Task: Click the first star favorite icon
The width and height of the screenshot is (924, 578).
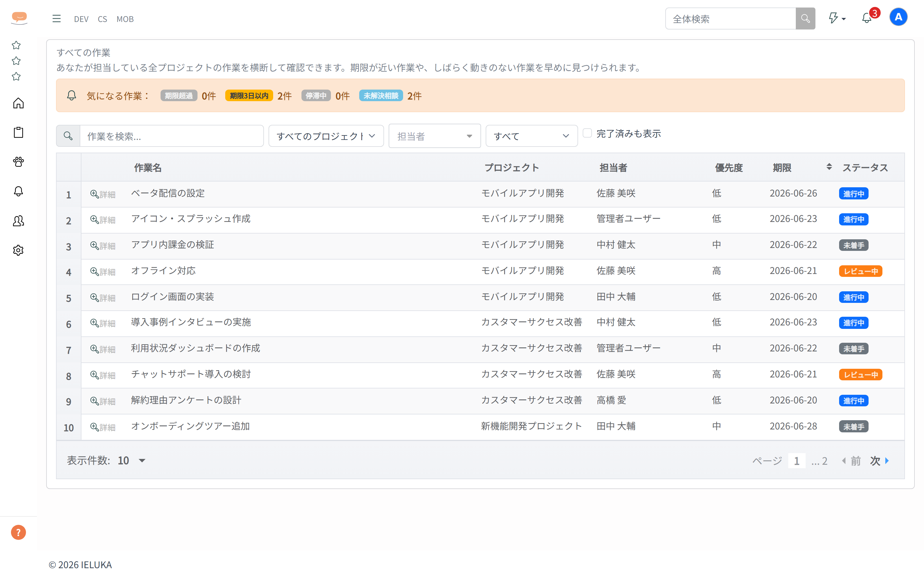Action: (x=16, y=45)
